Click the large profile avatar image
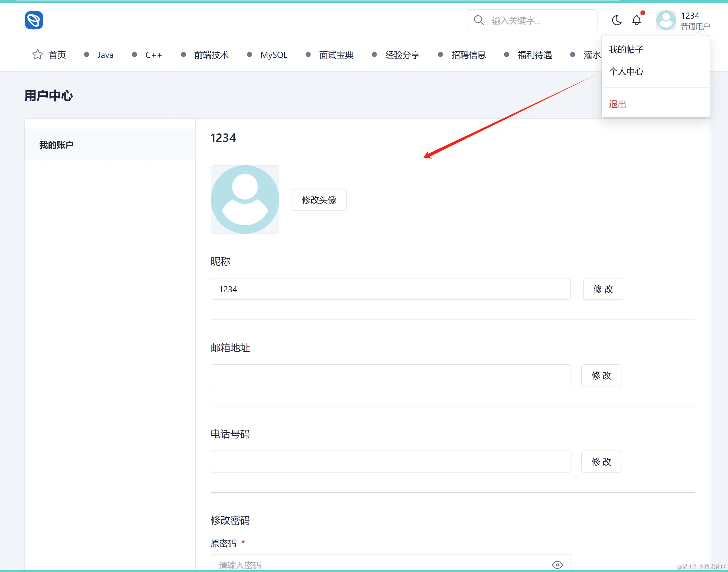Screen dimensions: 728x572 tap(245, 200)
